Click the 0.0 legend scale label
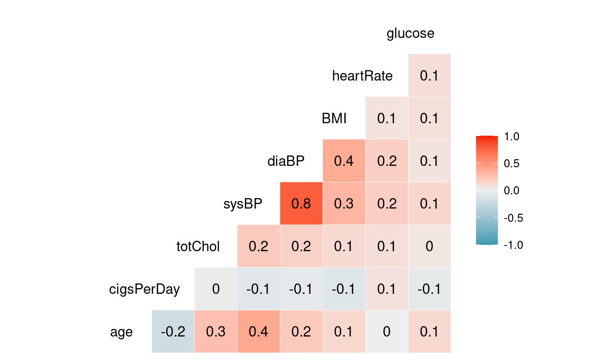The image size is (592, 364). pos(513,191)
